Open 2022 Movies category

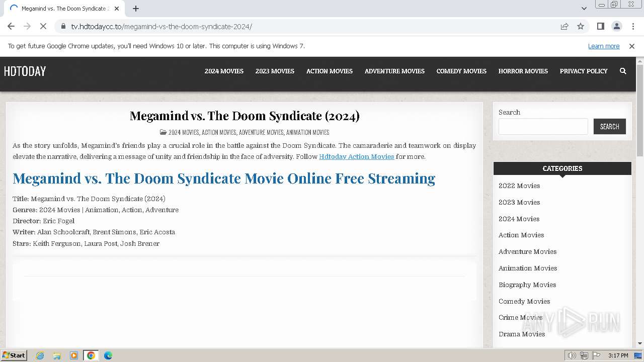click(519, 186)
